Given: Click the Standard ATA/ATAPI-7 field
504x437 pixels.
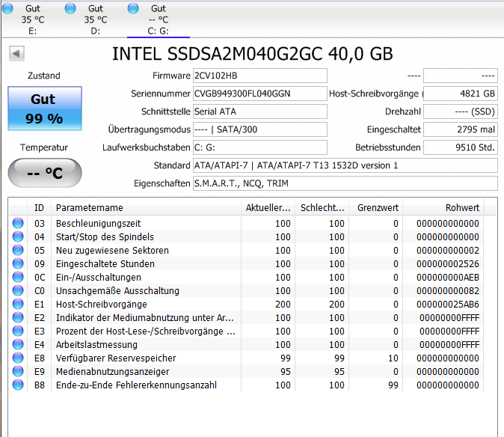Looking at the screenshot, I should pyautogui.click(x=345, y=165).
